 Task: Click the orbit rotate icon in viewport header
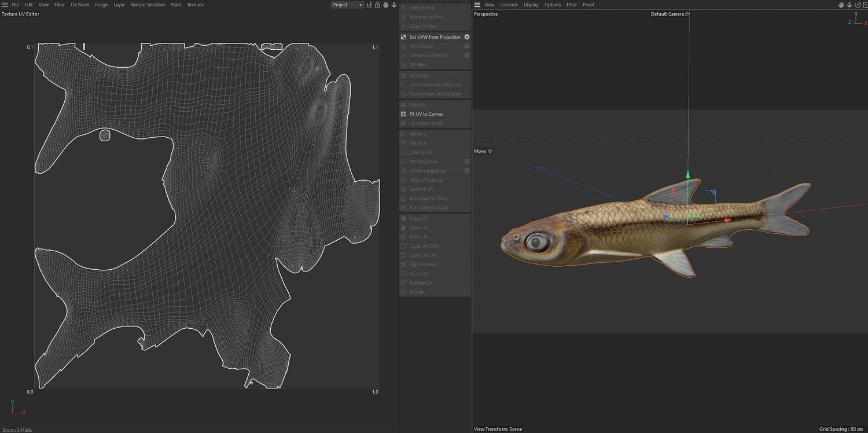(858, 5)
